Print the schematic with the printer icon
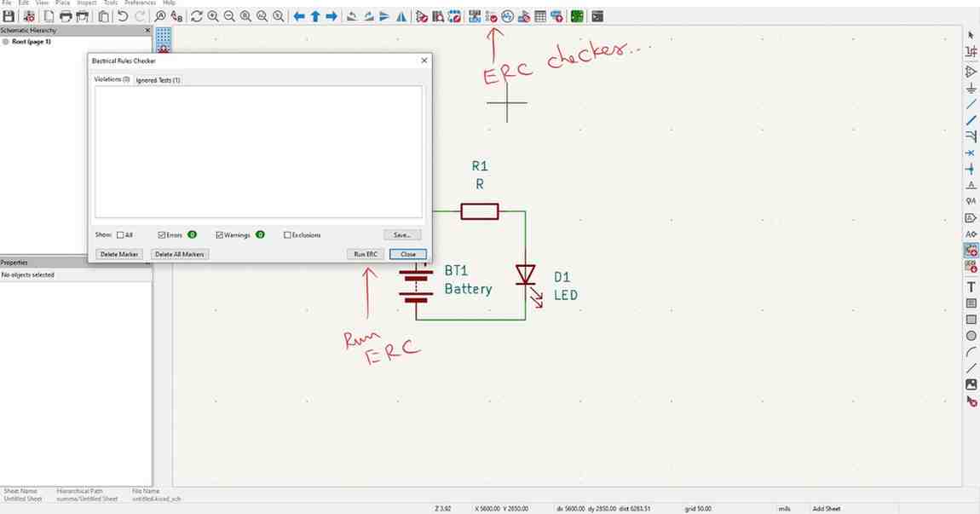The image size is (980, 514). point(66,17)
